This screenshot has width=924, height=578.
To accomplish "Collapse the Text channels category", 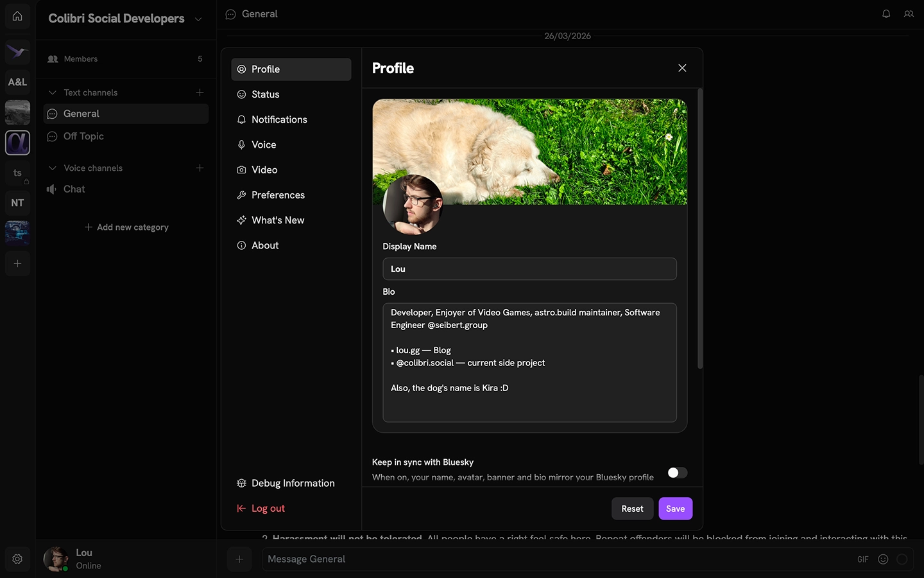I will [53, 92].
